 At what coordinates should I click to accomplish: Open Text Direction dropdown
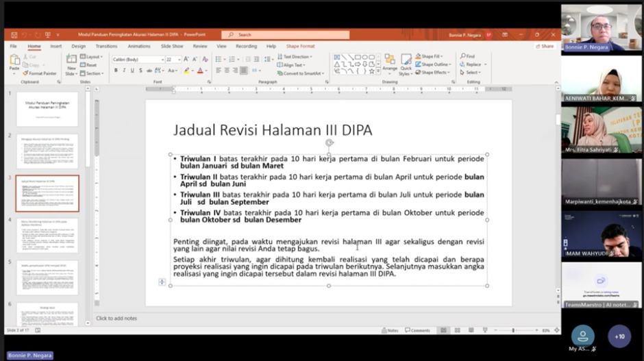tap(295, 57)
